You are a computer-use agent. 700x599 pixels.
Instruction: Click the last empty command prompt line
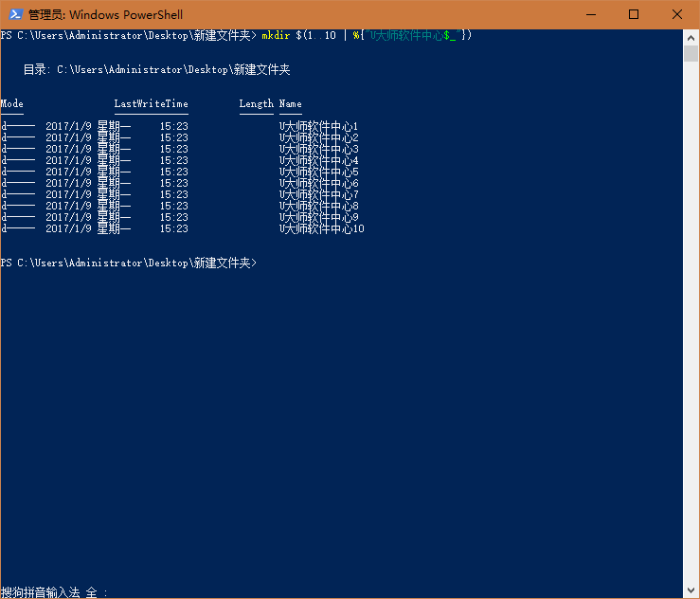(x=128, y=263)
